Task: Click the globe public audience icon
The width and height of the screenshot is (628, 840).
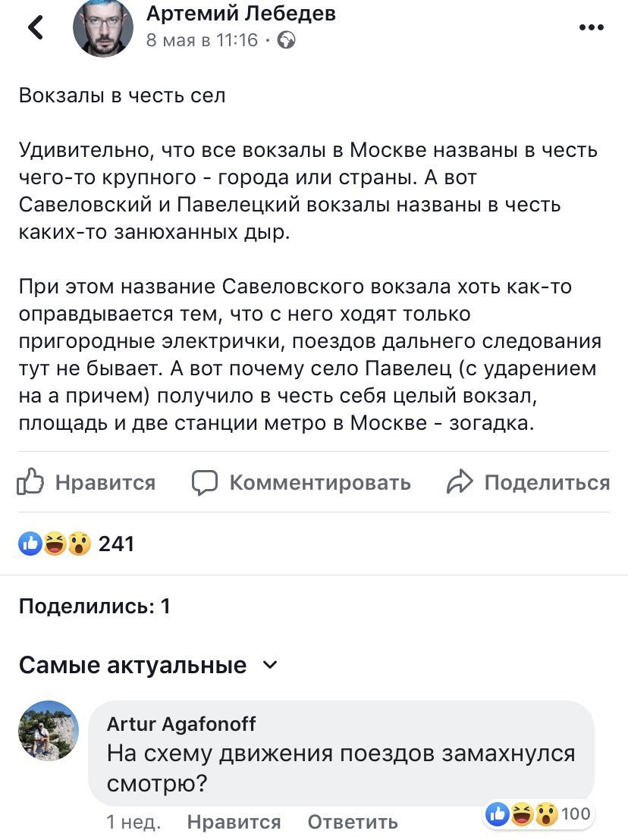Action: pos(287,40)
